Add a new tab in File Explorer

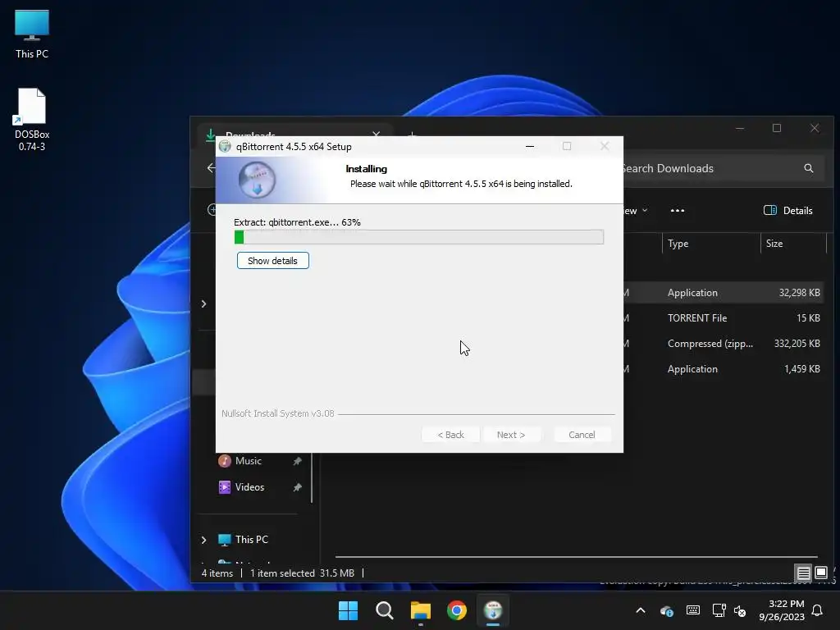pyautogui.click(x=412, y=134)
